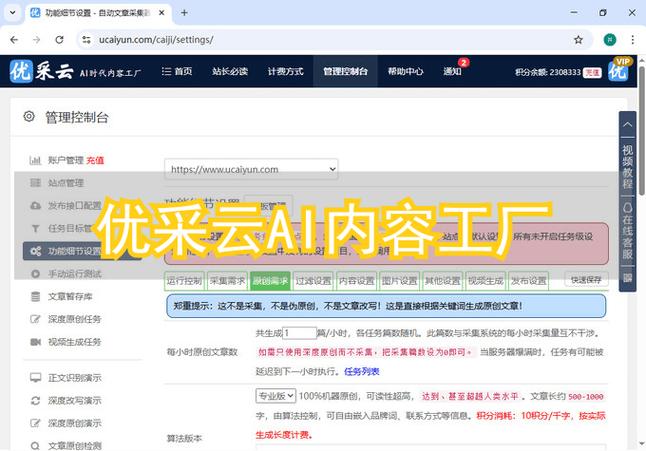Click the browser back arrow
The image size is (646, 451).
click(14, 40)
